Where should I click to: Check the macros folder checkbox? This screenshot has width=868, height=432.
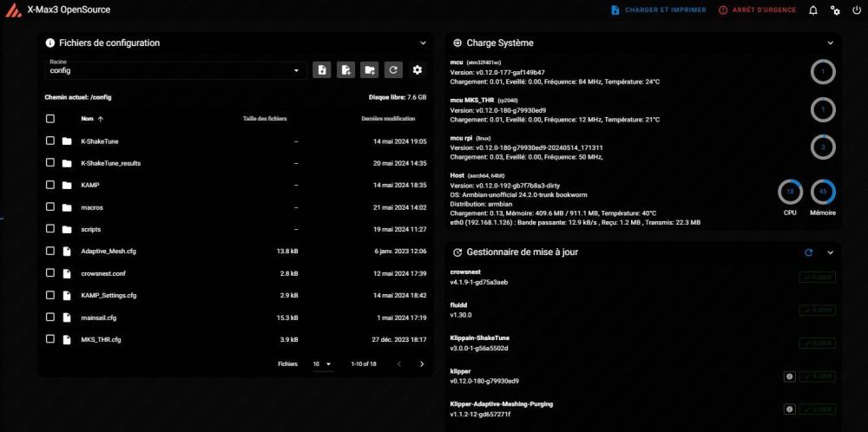(x=50, y=206)
